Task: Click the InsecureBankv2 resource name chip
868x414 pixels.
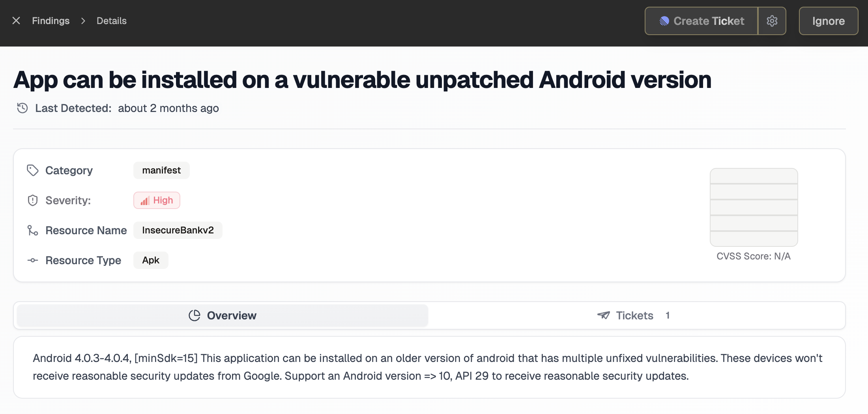Action: (178, 230)
